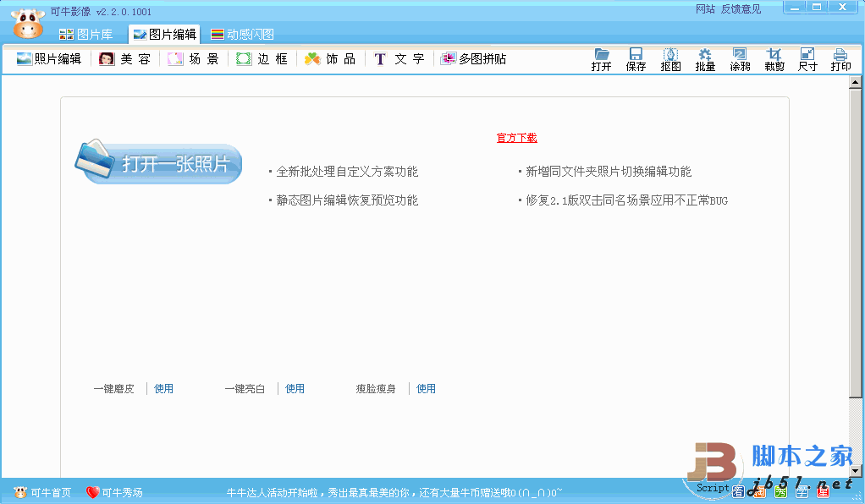This screenshot has height=504, width=865.
Task: Close the 可牛影像 window
Action: (842, 7)
